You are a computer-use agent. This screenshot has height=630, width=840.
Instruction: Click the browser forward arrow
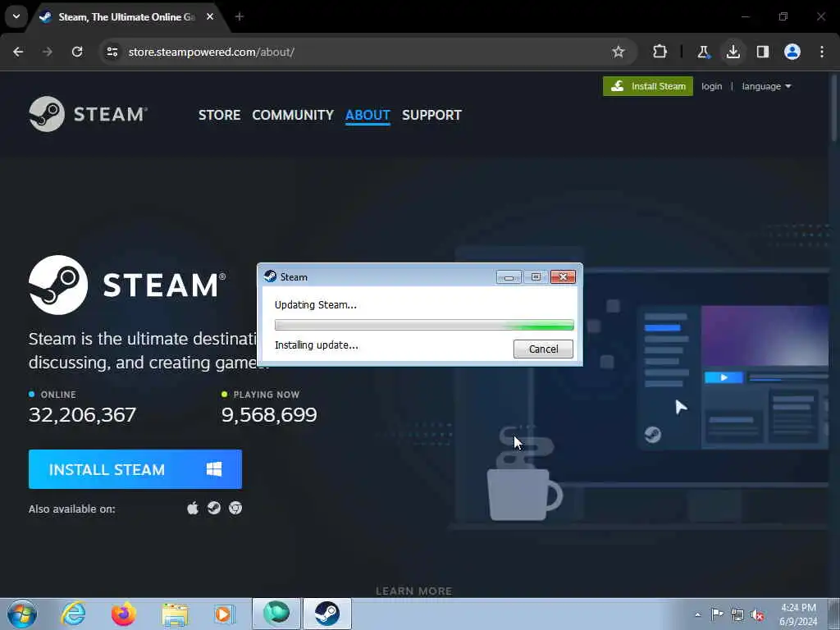point(48,52)
